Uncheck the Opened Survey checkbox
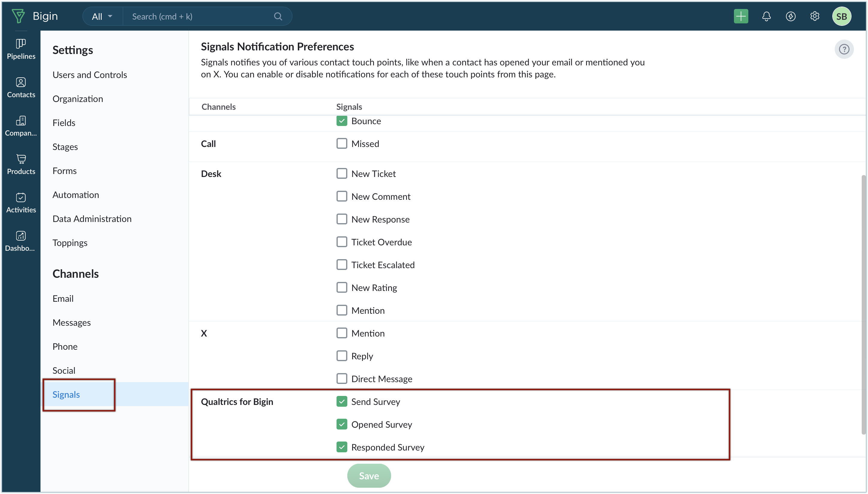 click(342, 424)
